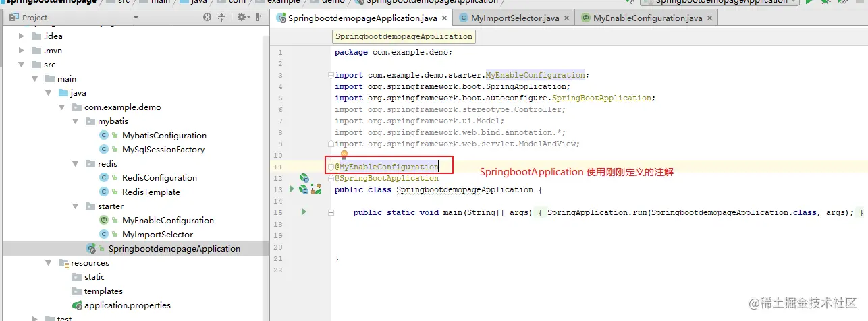Click the run arrow beside line 13
Image resolution: width=868 pixels, height=321 pixels.
point(292,189)
